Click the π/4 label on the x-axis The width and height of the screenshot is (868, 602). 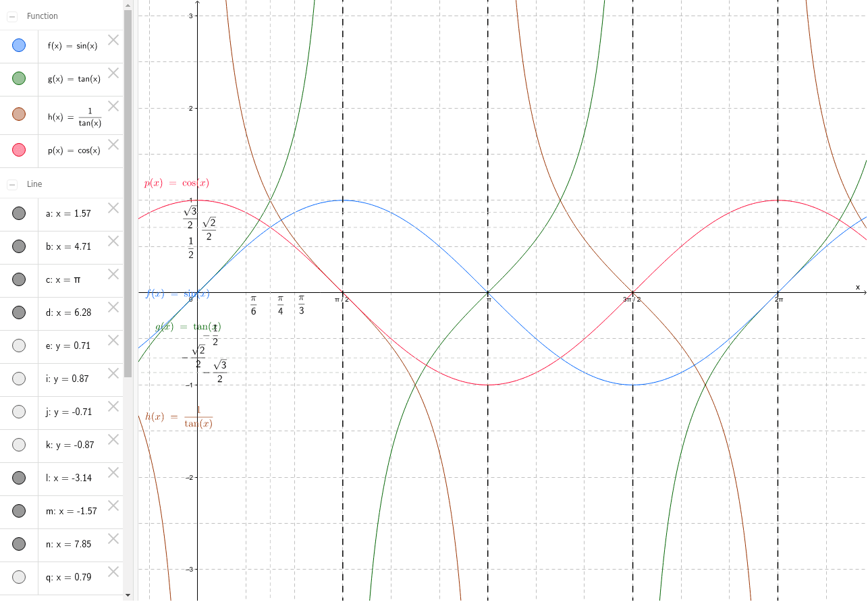[280, 305]
